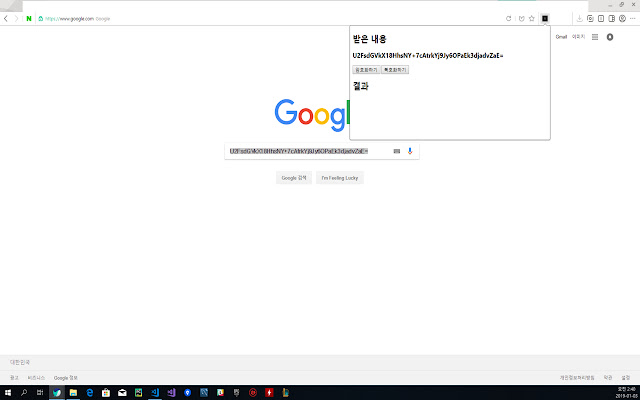Screen dimensions: 640x400
Task: Open Microsoft Store from the taskbar
Action: [106, 393]
